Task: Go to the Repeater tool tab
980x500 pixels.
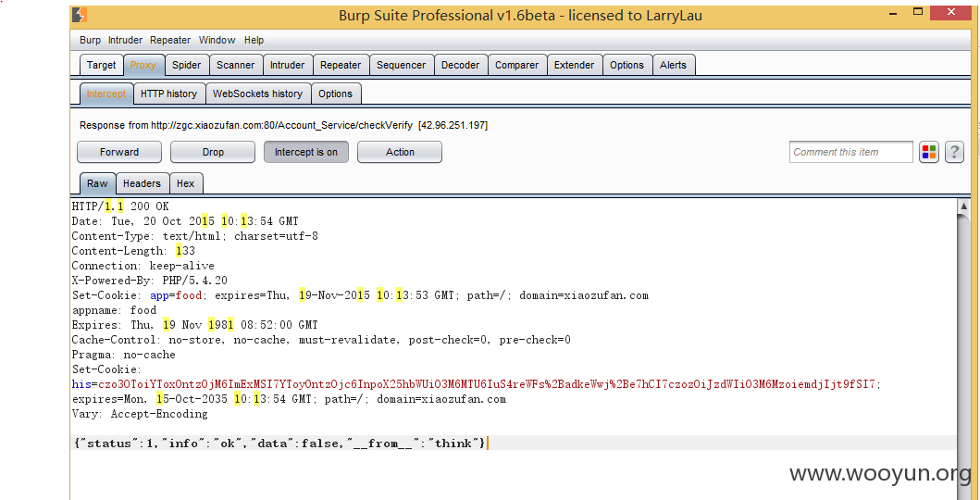Action: click(x=341, y=65)
